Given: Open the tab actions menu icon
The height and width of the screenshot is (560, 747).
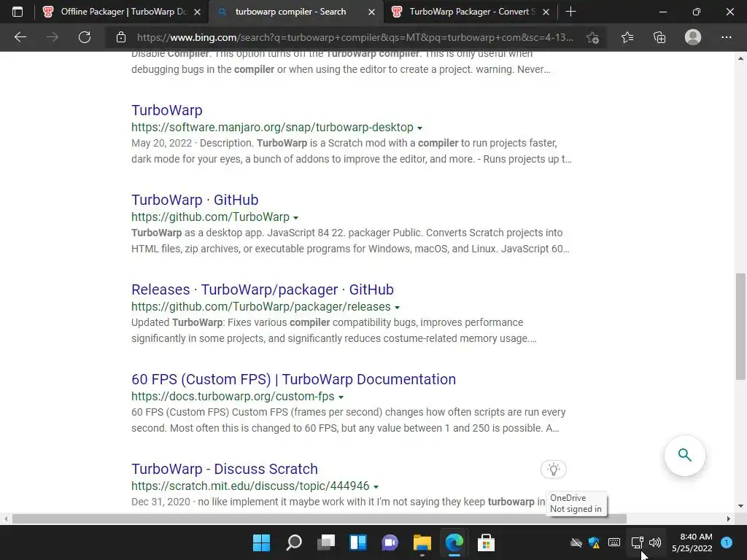Looking at the screenshot, I should [x=18, y=12].
